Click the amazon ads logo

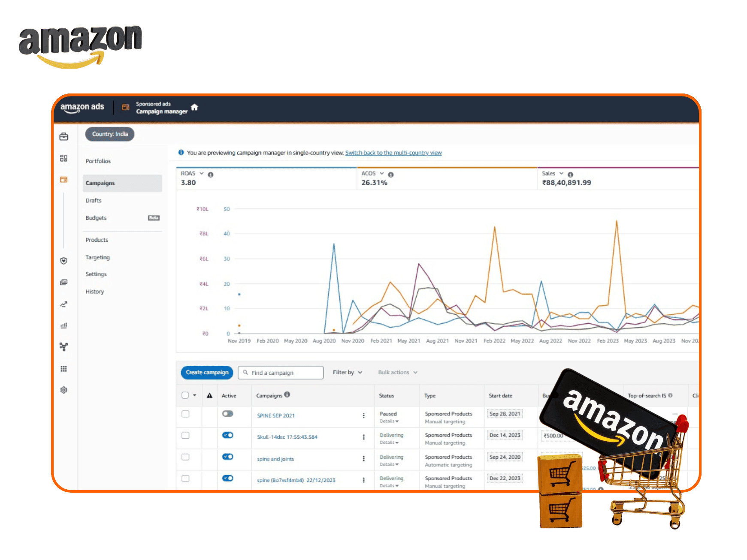click(x=82, y=107)
